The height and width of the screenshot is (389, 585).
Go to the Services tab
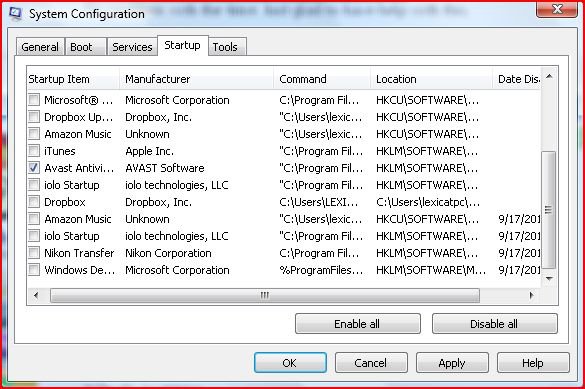pyautogui.click(x=132, y=47)
